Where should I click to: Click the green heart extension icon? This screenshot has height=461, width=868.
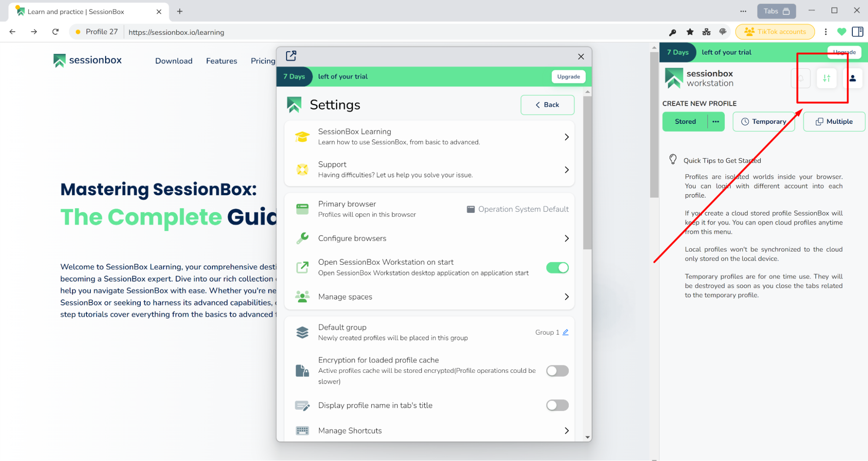click(842, 32)
